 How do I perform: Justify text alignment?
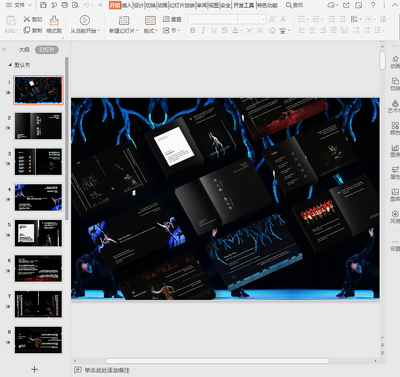pyautogui.click(x=334, y=30)
